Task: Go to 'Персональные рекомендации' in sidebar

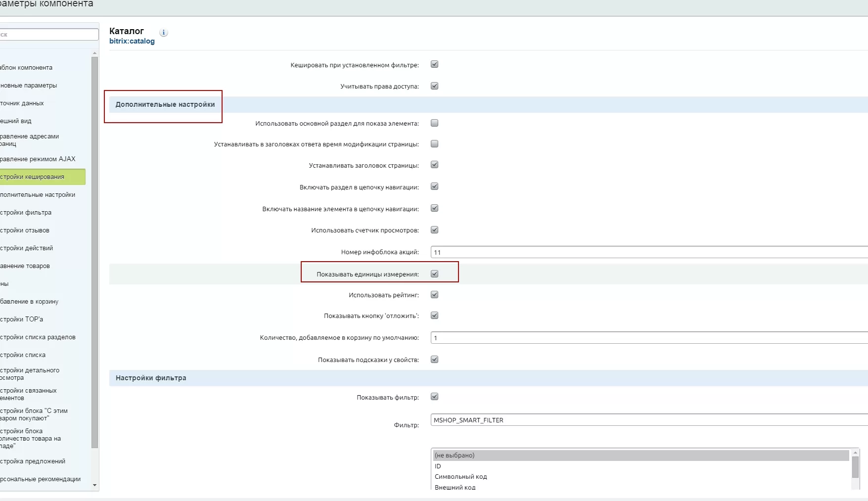Action: click(x=41, y=479)
